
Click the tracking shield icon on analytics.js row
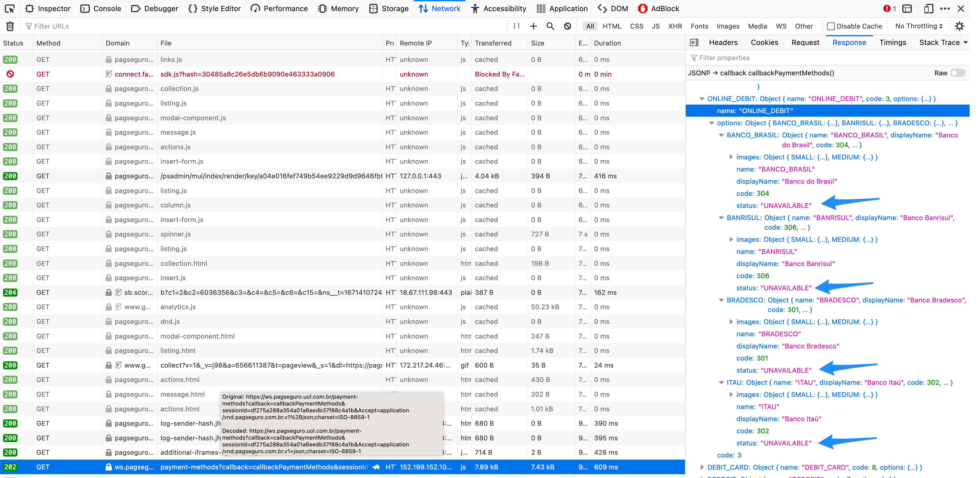[x=118, y=307]
